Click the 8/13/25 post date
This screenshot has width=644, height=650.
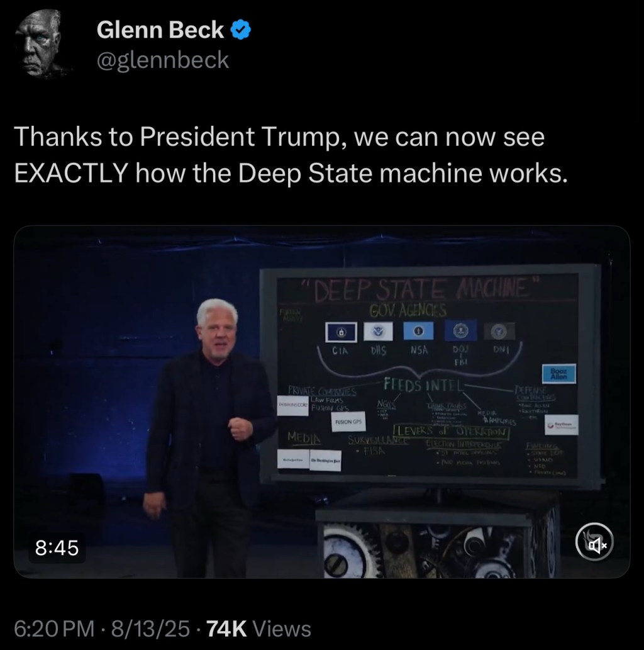(150, 629)
